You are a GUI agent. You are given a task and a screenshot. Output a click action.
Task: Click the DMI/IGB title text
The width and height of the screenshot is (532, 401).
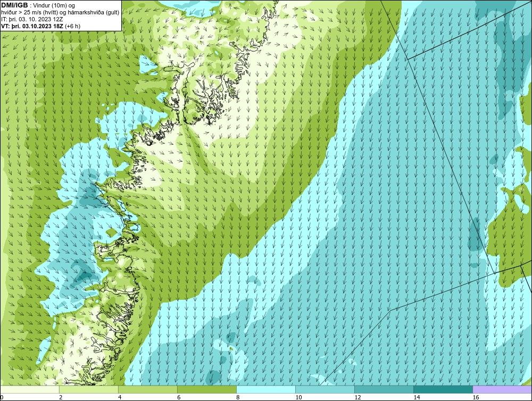point(14,5)
